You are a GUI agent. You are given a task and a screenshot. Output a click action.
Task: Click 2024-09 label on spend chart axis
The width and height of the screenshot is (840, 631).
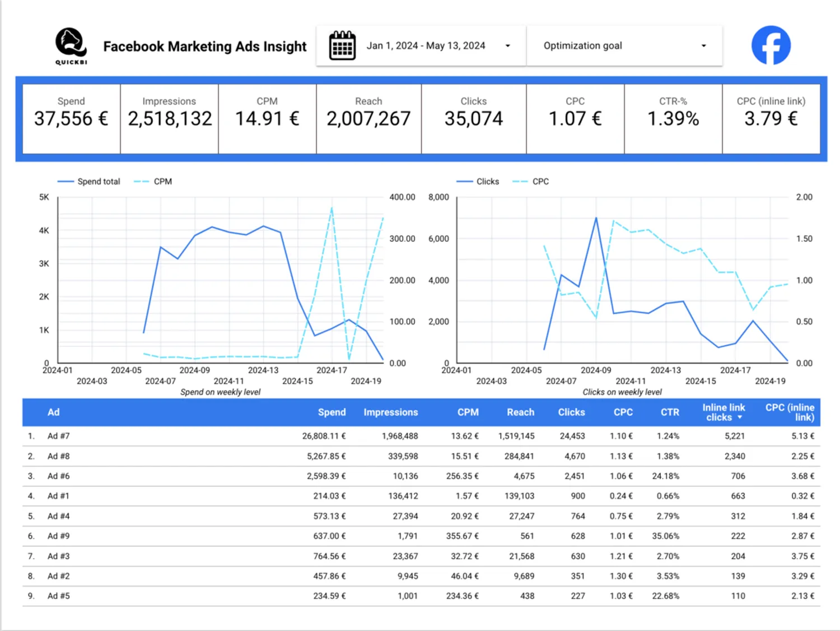(x=194, y=370)
